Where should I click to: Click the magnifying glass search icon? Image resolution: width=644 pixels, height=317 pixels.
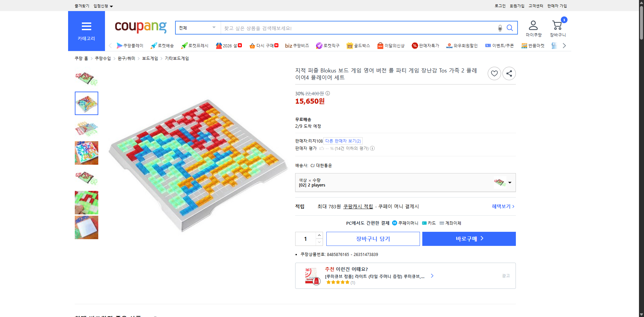[x=510, y=28]
